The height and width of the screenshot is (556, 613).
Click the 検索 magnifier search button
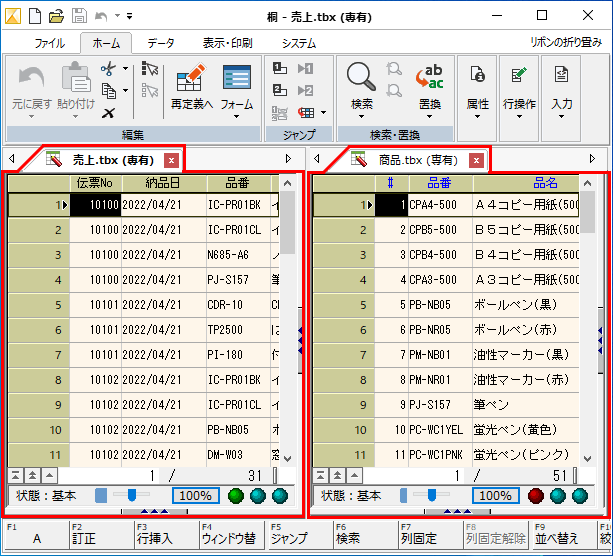point(362,91)
